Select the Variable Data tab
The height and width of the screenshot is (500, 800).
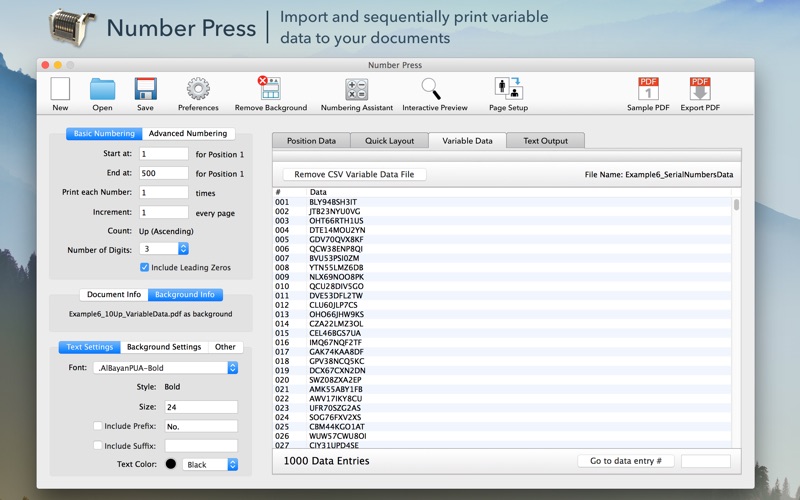coord(467,141)
